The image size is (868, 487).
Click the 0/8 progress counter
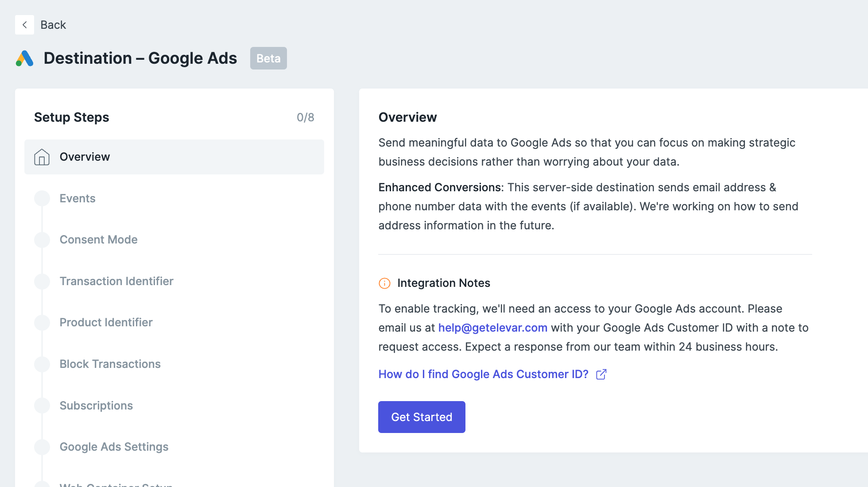coord(305,117)
